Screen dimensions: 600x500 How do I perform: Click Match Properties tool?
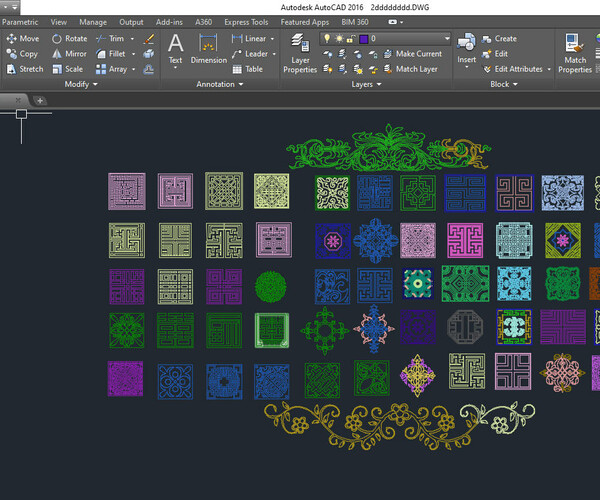[575, 53]
